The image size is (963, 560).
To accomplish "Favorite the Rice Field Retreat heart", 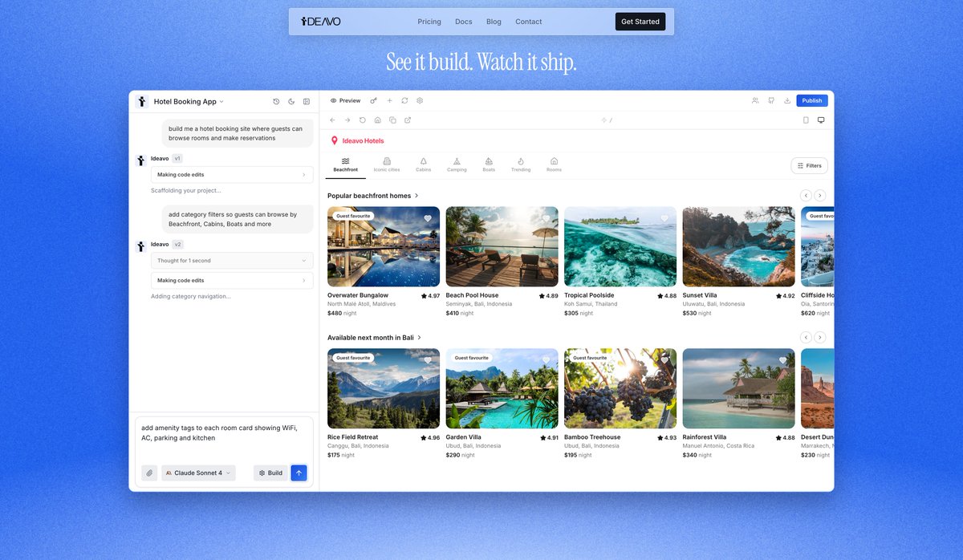I will click(428, 360).
